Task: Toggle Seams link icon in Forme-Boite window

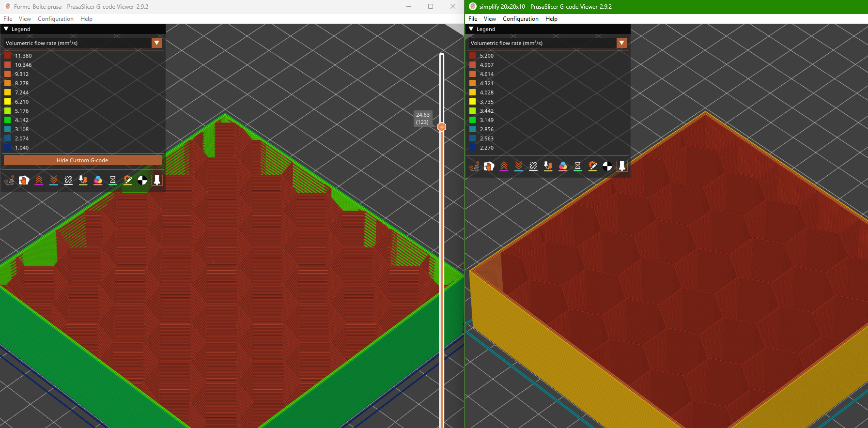Action: 68,180
